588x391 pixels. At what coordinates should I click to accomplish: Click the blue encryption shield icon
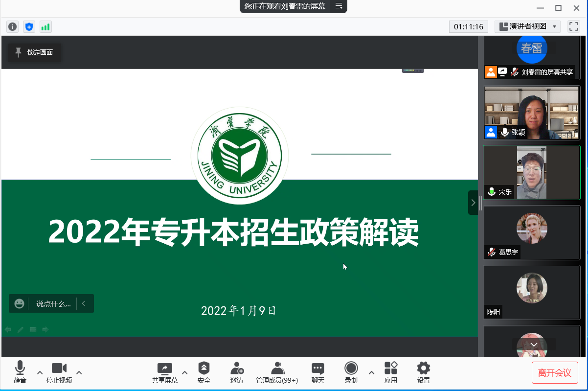coord(29,27)
